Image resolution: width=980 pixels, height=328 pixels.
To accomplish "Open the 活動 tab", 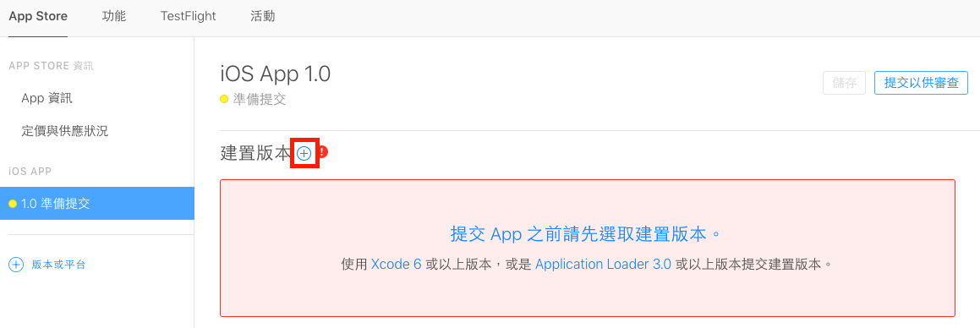I will coord(262,17).
